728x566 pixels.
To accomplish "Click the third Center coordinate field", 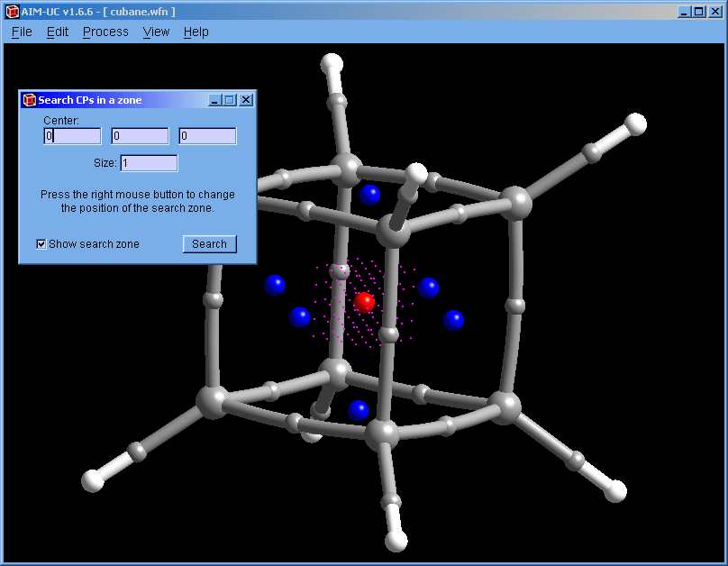I will coord(207,136).
